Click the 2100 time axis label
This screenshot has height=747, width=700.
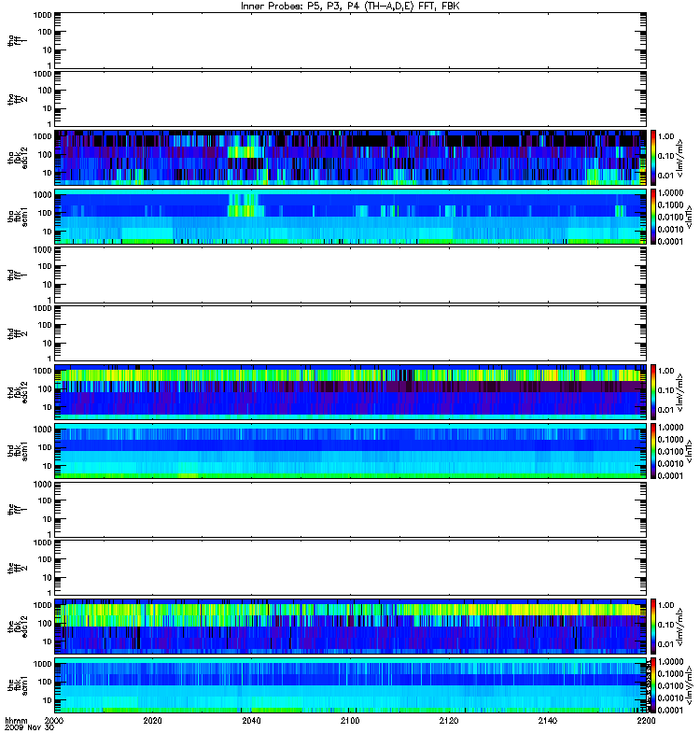[x=350, y=720]
